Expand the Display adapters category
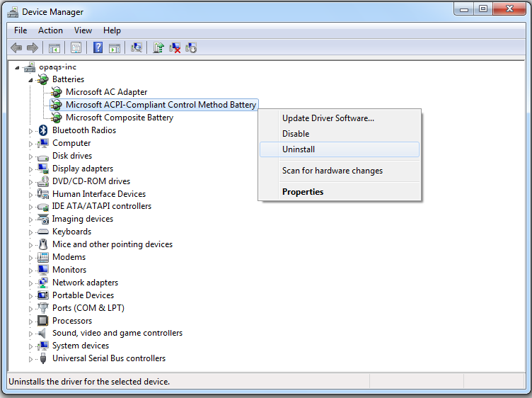The width and height of the screenshot is (532, 398). [x=30, y=169]
